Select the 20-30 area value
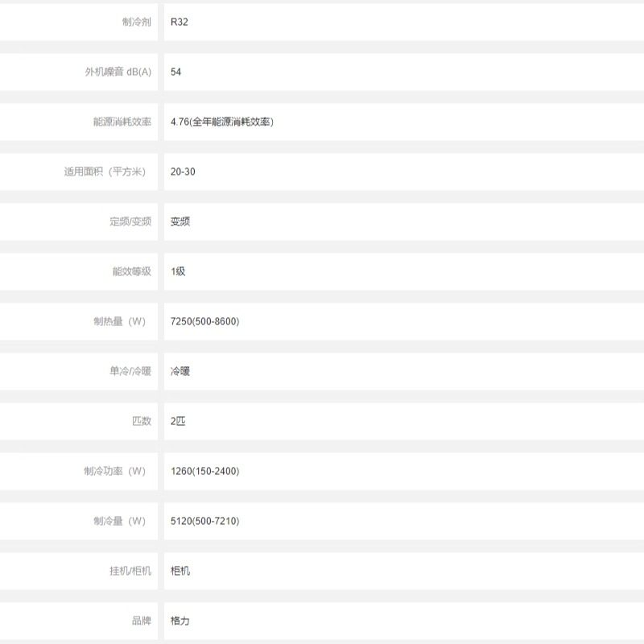This screenshot has height=644, width=644. [183, 171]
